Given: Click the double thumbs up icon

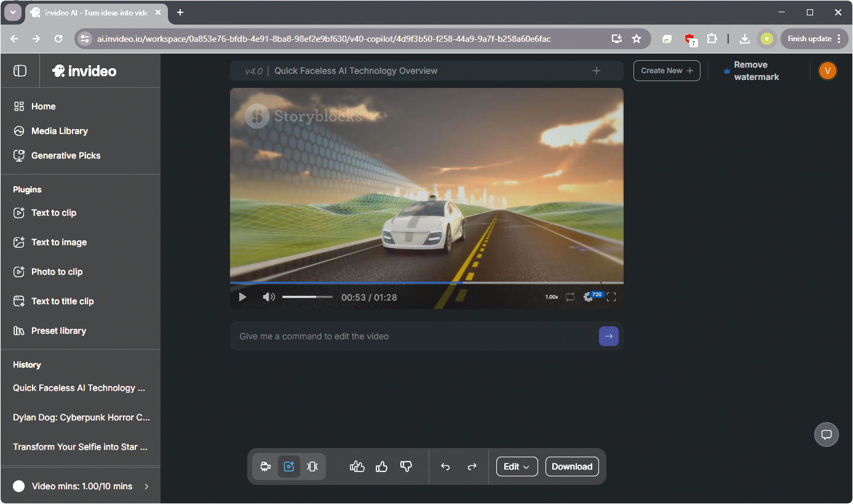Looking at the screenshot, I should coord(357,467).
